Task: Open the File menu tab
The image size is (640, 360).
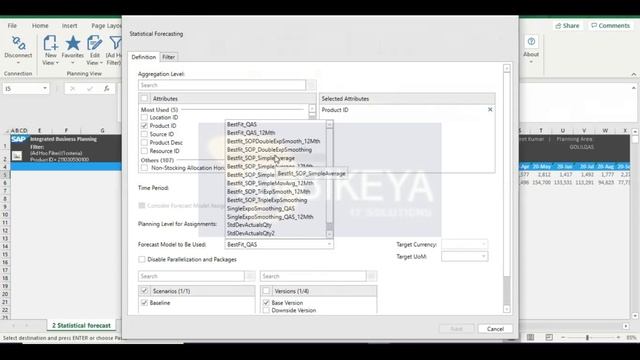Action: click(x=12, y=26)
